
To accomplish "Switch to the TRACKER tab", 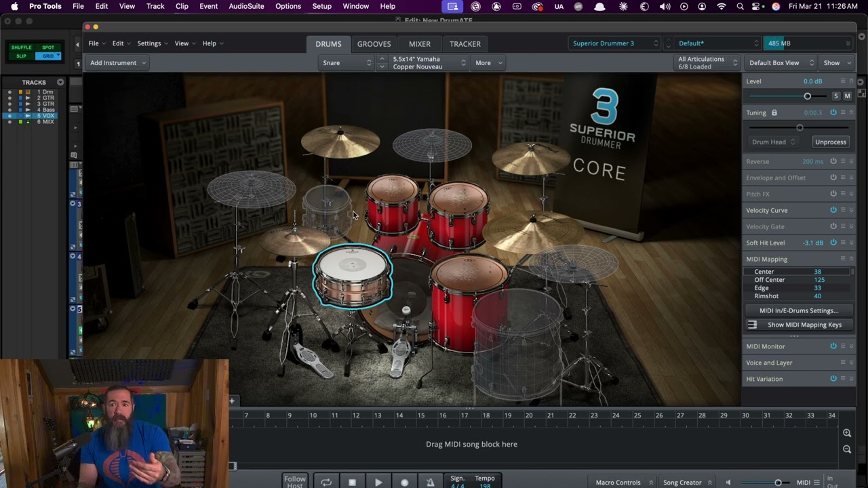I will click(x=465, y=43).
